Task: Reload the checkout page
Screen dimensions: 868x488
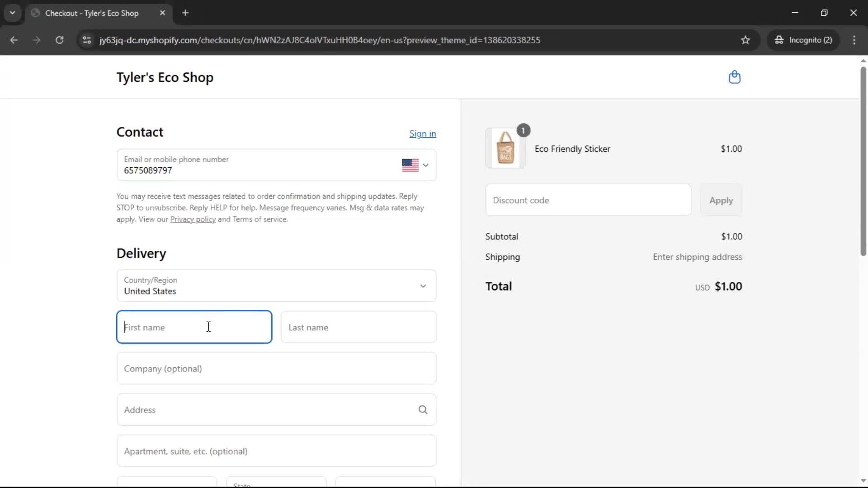Action: 59,40
